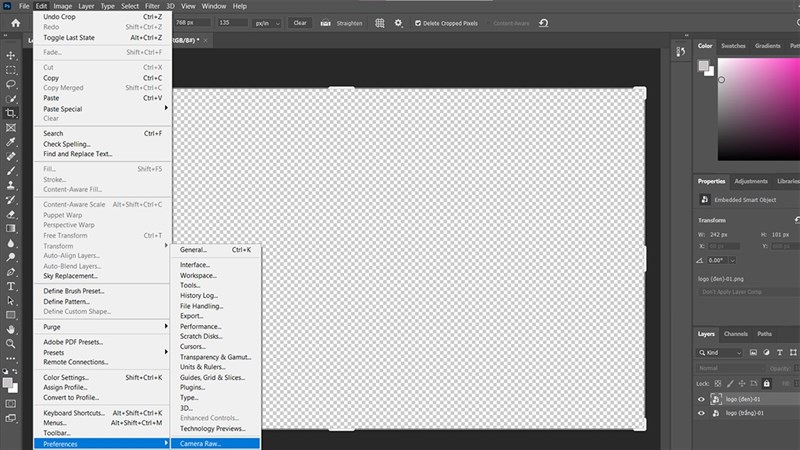
Task: Select the Gradient tool
Action: pyautogui.click(x=11, y=229)
